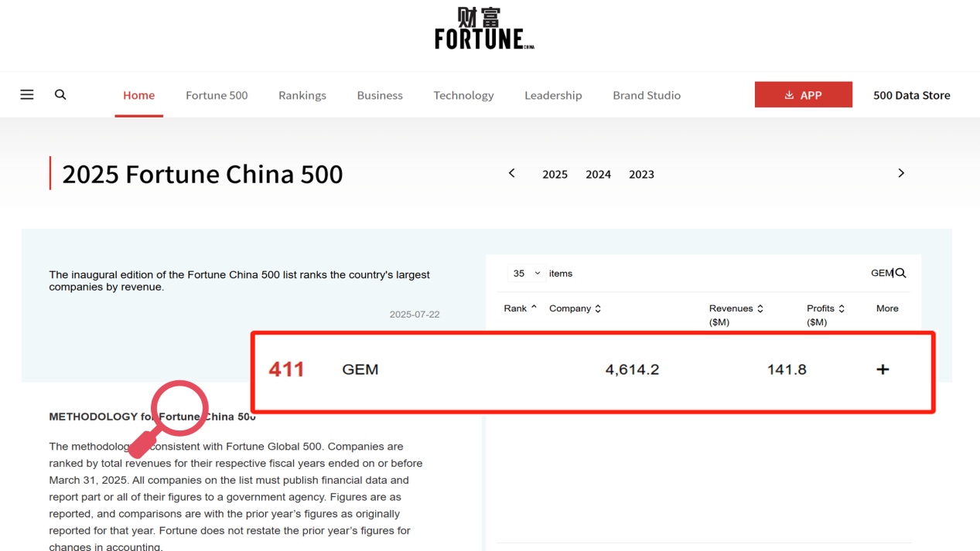Image resolution: width=980 pixels, height=551 pixels.
Task: Select the 2025 list year
Action: [x=555, y=174]
